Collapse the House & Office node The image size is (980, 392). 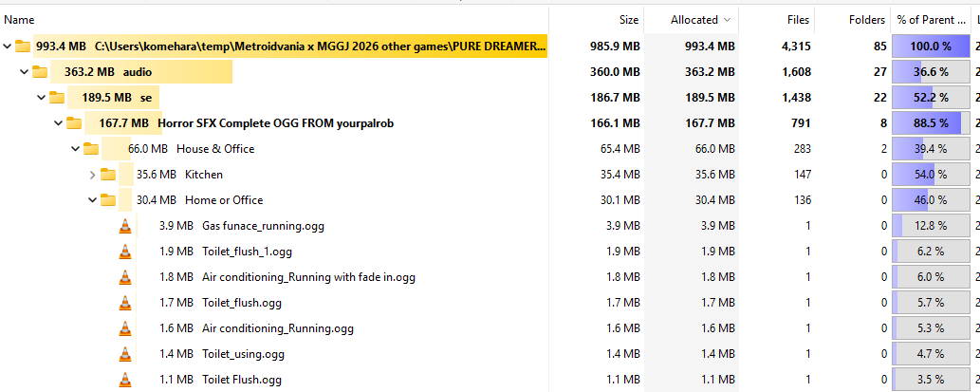pyautogui.click(x=76, y=148)
